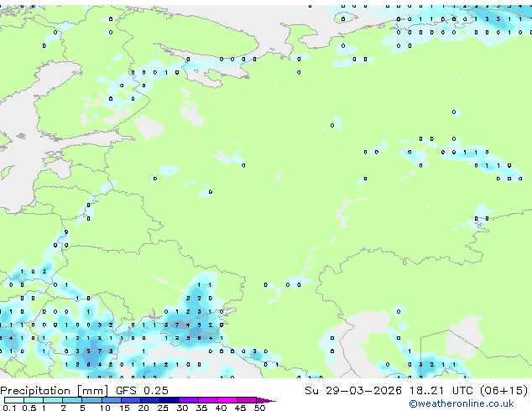Click the "50" legend scale label
532x411 pixels.
[x=260, y=408]
